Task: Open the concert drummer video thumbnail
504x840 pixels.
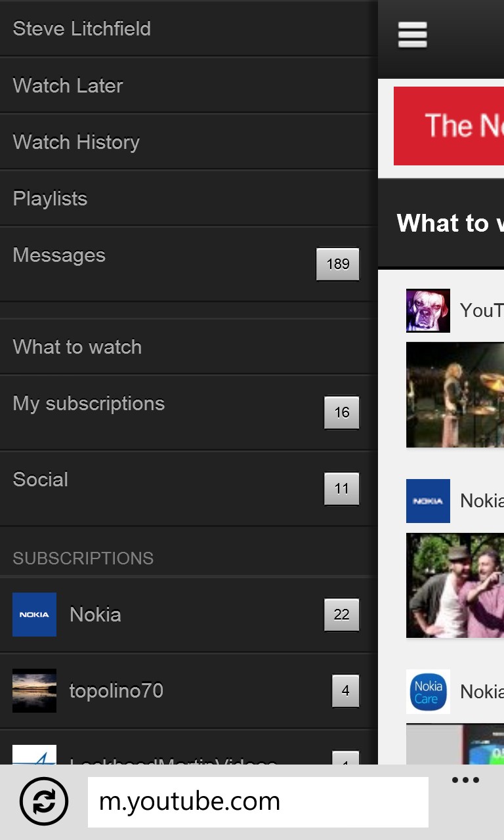Action: coord(455,394)
